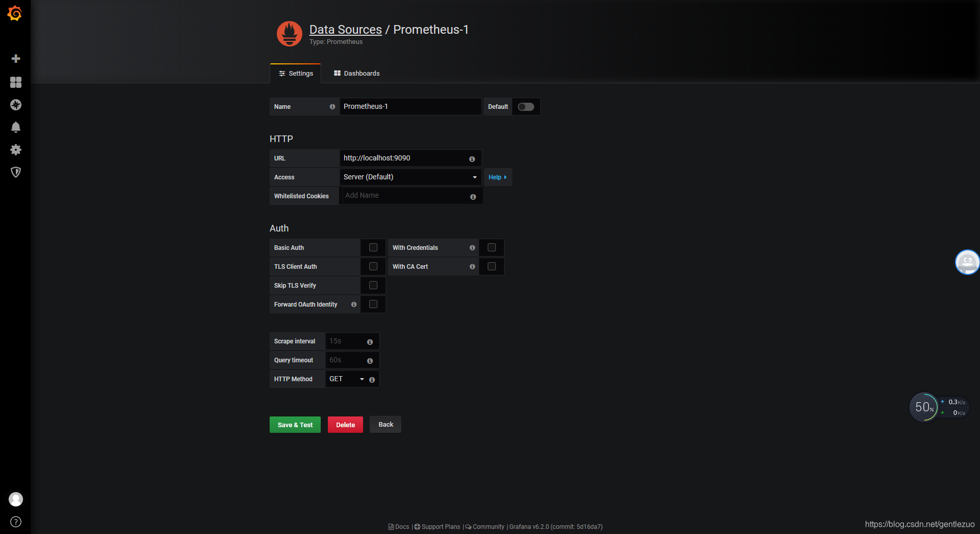Image resolution: width=980 pixels, height=534 pixels.
Task: Open the Dashboards grid icon in sidebar
Action: coord(16,82)
